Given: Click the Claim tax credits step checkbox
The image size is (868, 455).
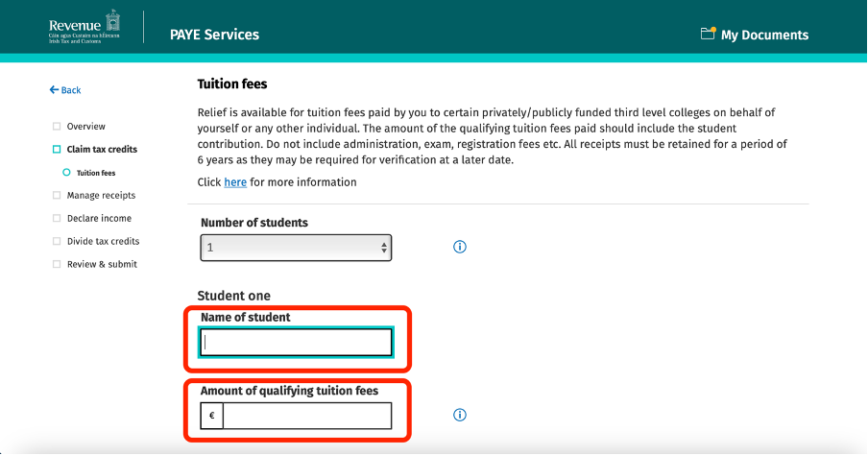Looking at the screenshot, I should 57,149.
